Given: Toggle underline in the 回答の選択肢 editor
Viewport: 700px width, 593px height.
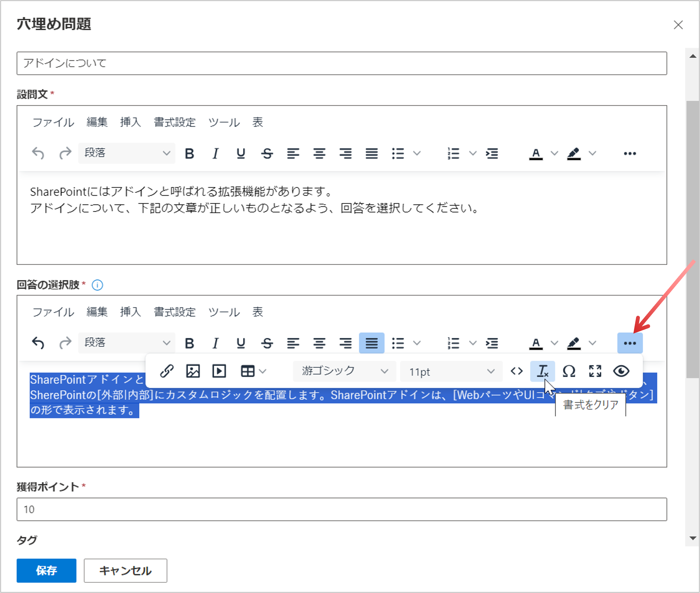Looking at the screenshot, I should [241, 343].
